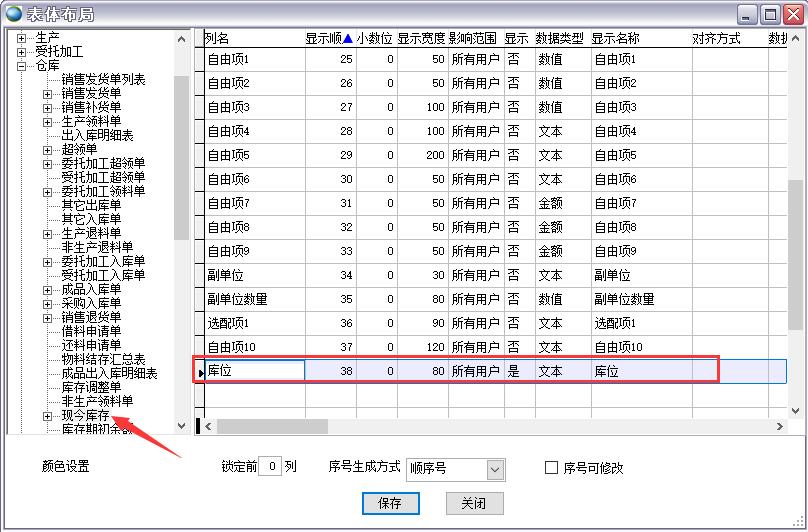Screen dimensions: 808x532
Task: Click the 颜色设置 label
Action: (65, 467)
